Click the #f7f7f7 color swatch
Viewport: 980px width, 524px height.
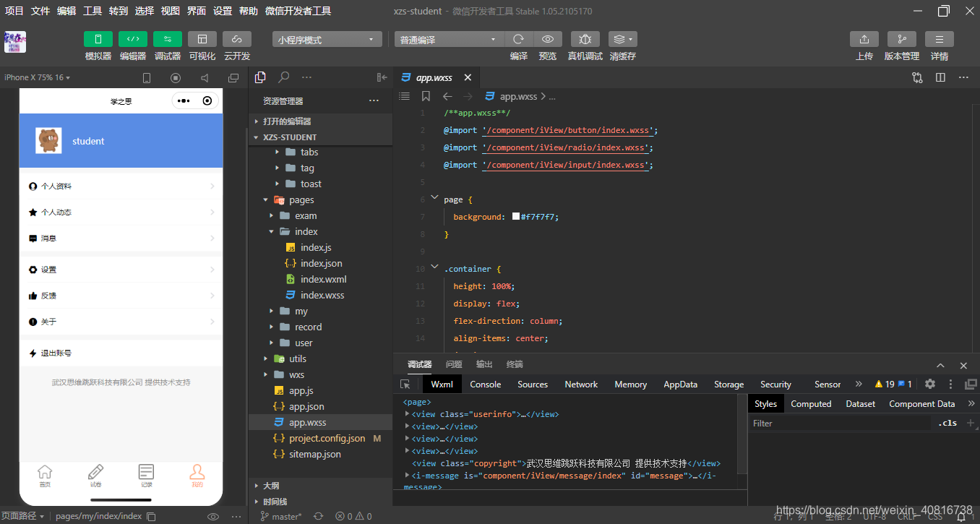tap(516, 216)
